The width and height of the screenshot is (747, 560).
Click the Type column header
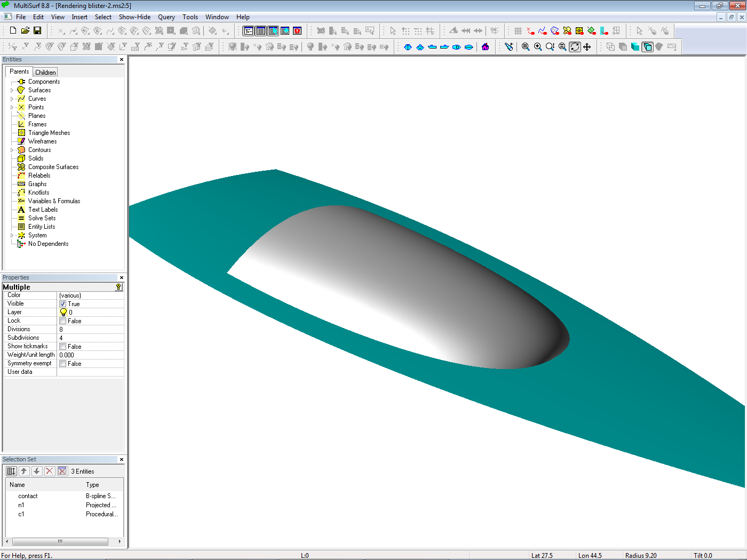[92, 485]
